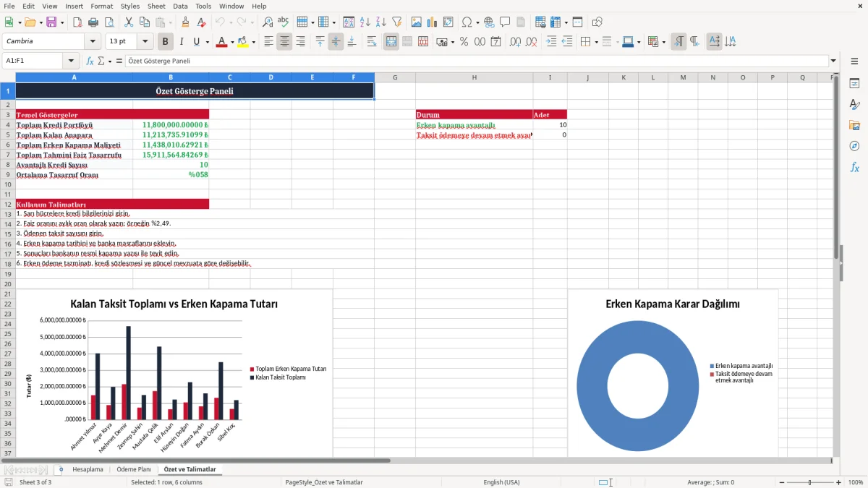
Task: Expand the formula bar arrow
Action: coord(833,61)
